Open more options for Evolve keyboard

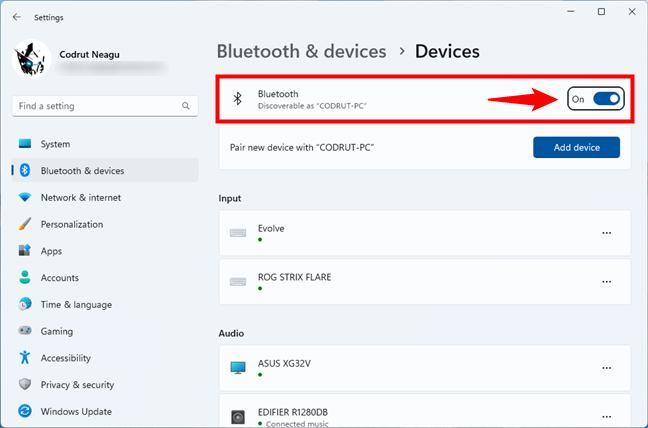coord(606,233)
